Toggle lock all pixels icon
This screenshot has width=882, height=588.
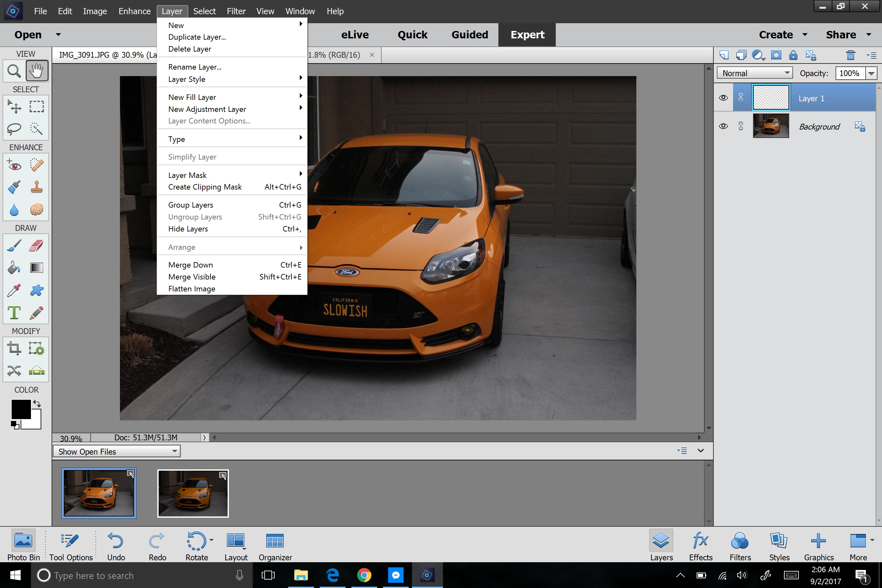point(793,55)
